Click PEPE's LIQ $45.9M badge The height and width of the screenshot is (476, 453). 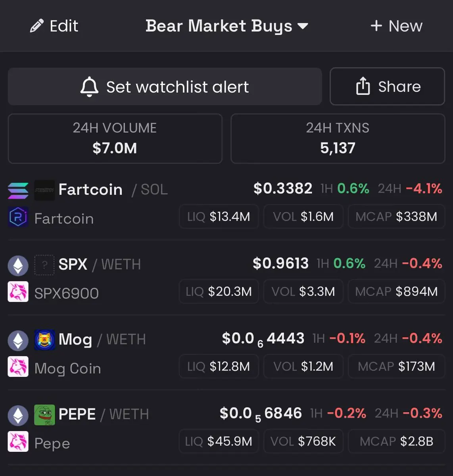219,441
